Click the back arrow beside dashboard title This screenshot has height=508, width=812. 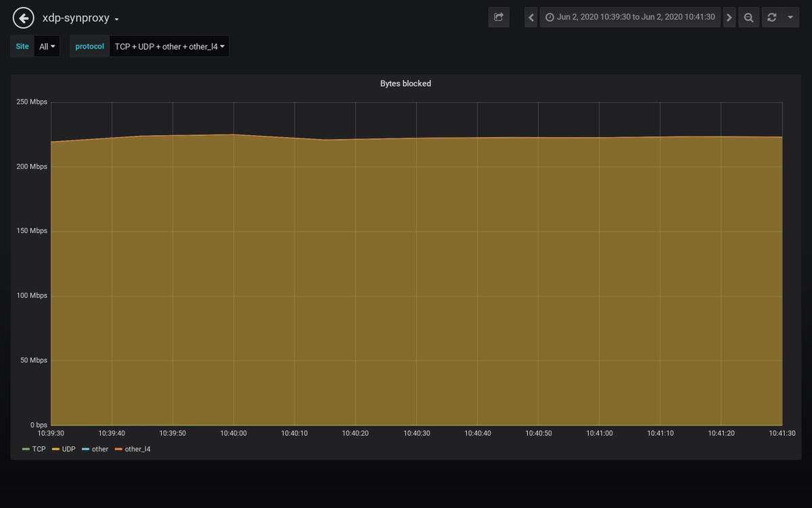[x=23, y=18]
